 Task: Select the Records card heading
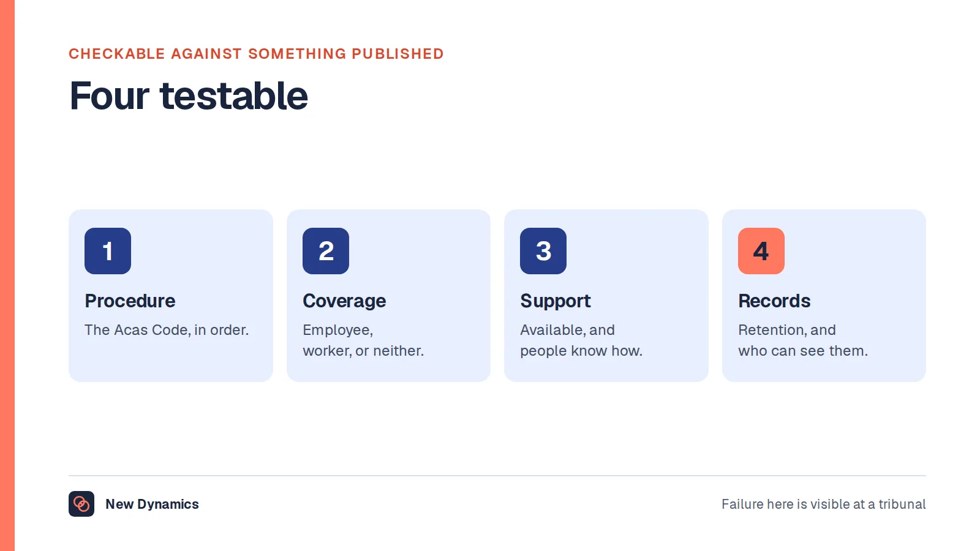click(x=774, y=301)
